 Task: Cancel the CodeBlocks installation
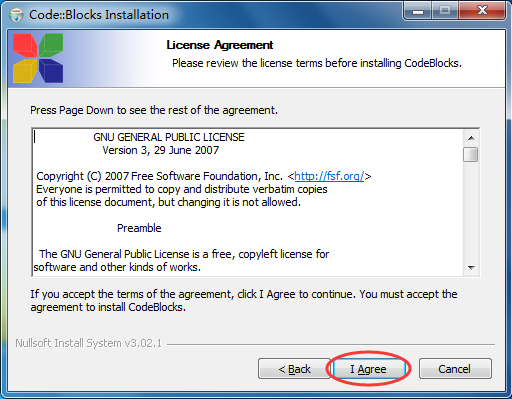pyautogui.click(x=455, y=369)
